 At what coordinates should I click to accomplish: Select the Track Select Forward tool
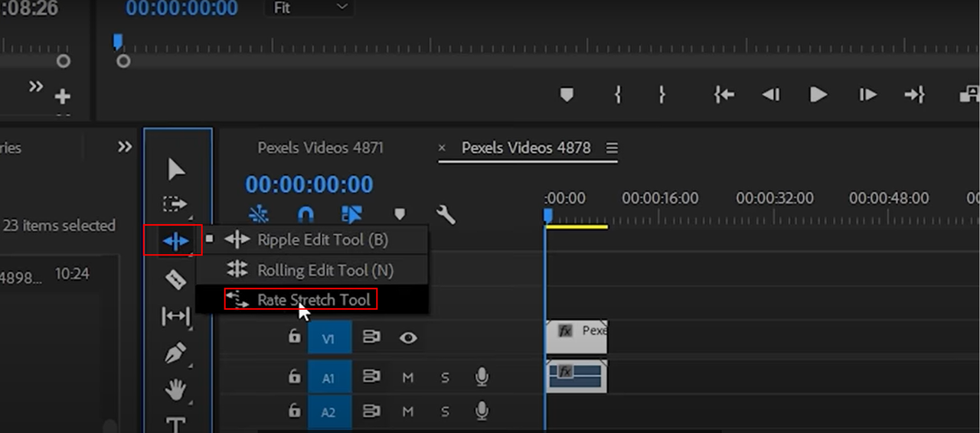click(x=175, y=204)
